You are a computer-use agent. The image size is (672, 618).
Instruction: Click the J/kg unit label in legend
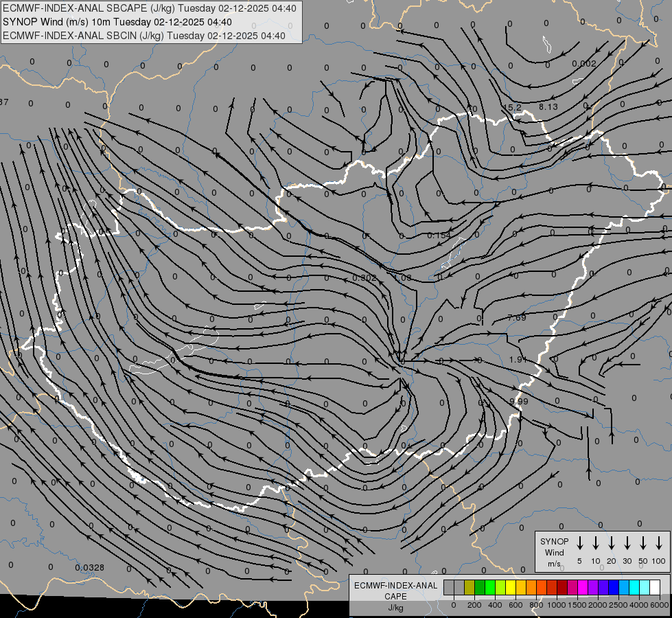coord(395,607)
